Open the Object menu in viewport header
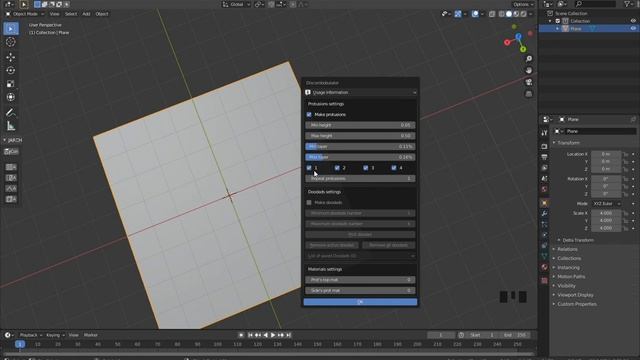The height and width of the screenshot is (360, 640). (x=102, y=14)
